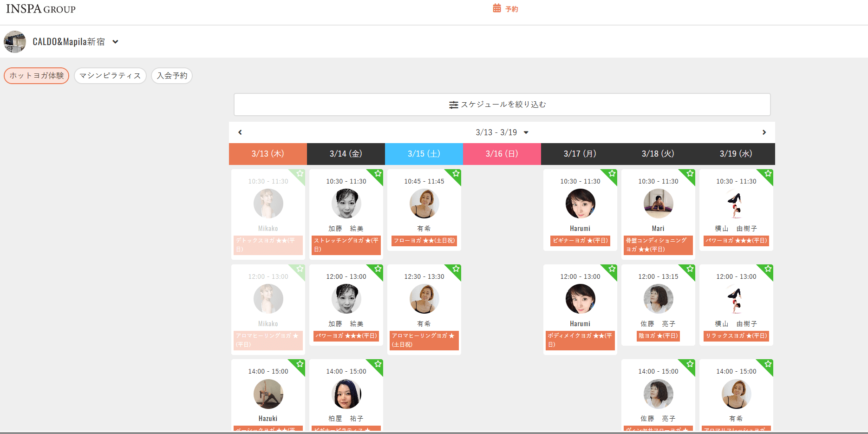Click star badge on 3/18 12:00 class
868x434 pixels.
point(690,269)
